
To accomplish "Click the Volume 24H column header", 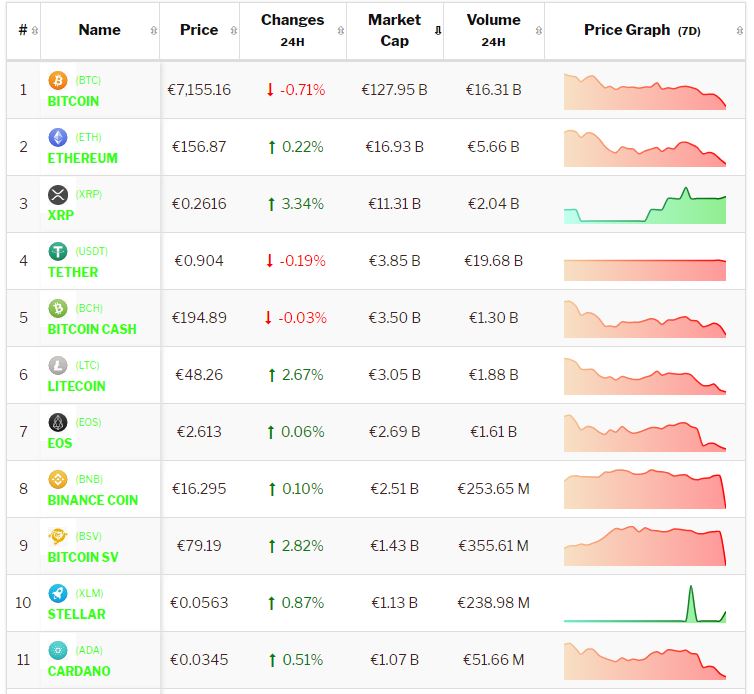I will coord(493,30).
